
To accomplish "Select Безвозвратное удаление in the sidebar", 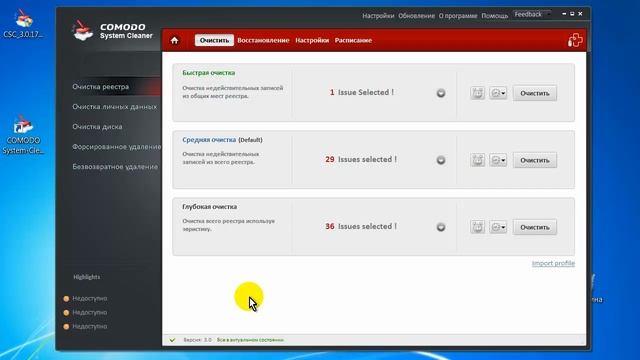I will pyautogui.click(x=115, y=167).
